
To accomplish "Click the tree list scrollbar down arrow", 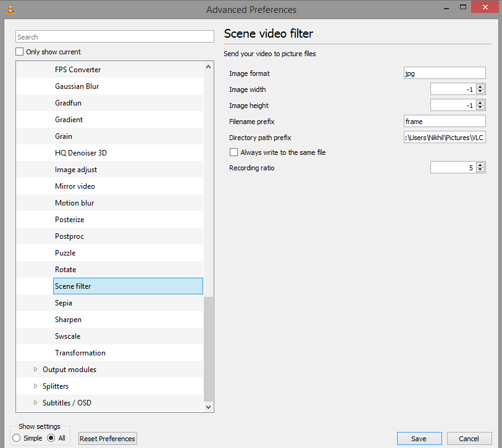I will 208,407.
